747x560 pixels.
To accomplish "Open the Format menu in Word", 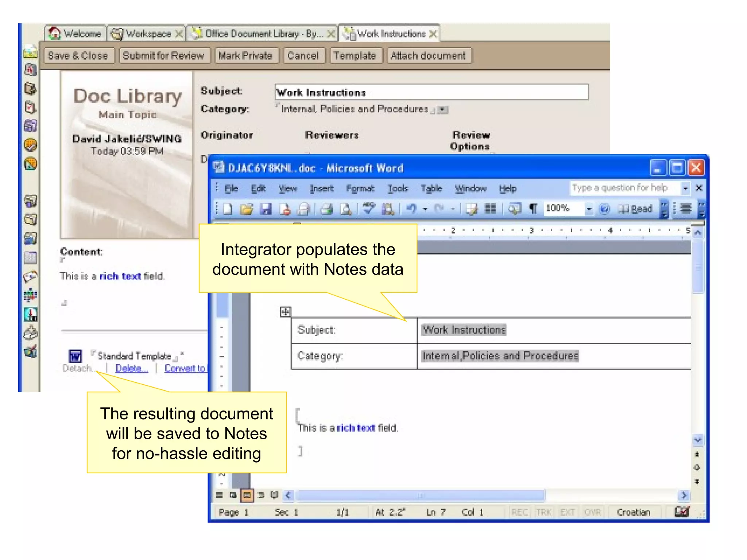I will [360, 188].
